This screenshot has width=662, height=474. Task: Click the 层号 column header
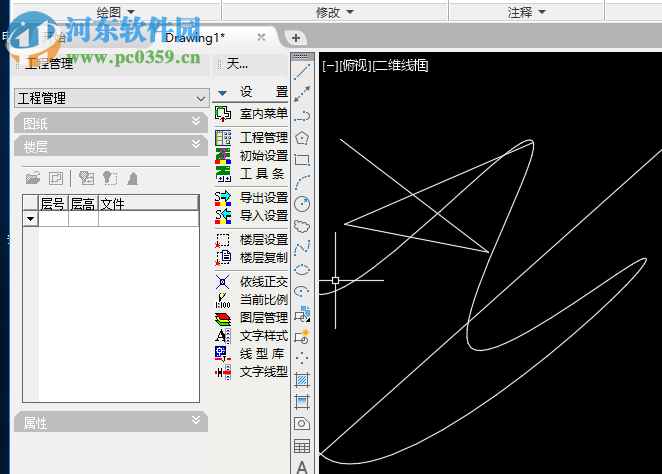(53, 203)
